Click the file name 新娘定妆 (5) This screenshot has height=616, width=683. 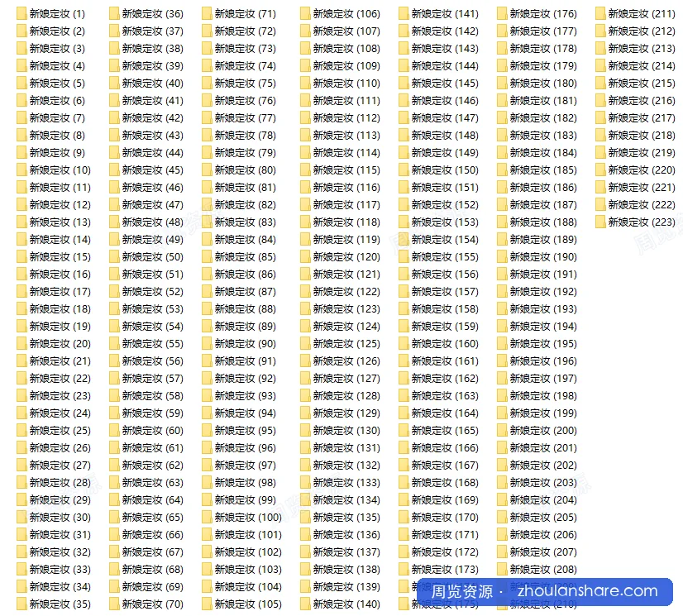[58, 84]
